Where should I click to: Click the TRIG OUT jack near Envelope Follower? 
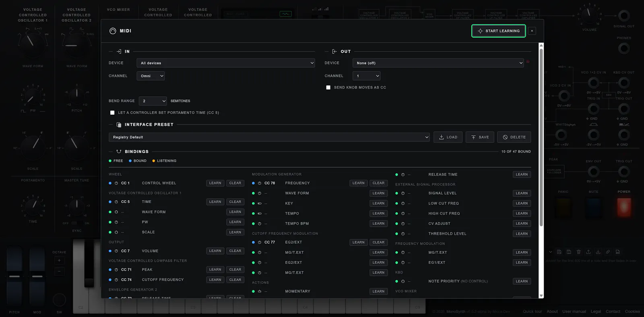pos(624,172)
